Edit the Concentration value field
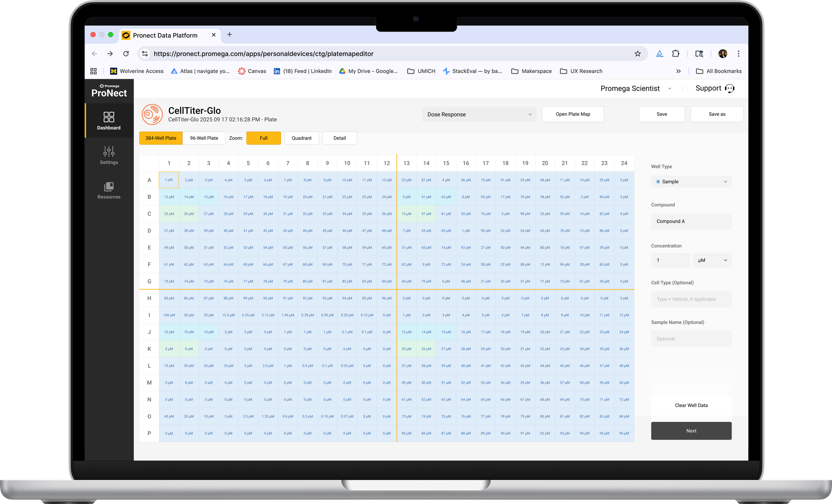The width and height of the screenshot is (832, 504). tap(670, 260)
